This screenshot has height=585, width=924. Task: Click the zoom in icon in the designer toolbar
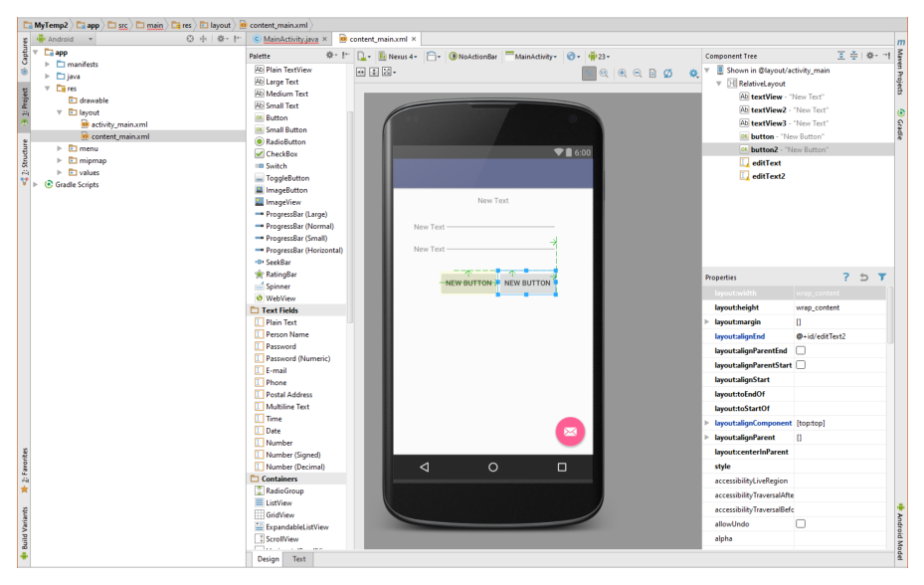click(x=623, y=74)
